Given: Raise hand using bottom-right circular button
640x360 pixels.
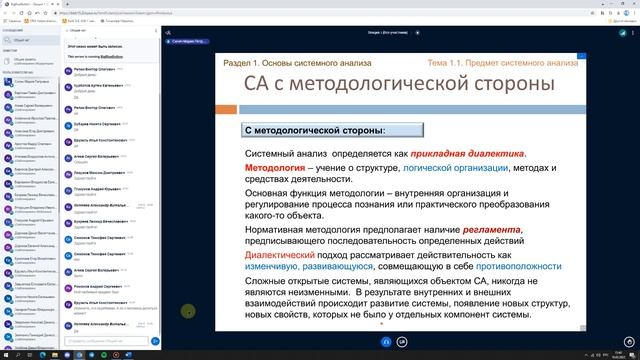Looking at the screenshot, I should point(629,342).
